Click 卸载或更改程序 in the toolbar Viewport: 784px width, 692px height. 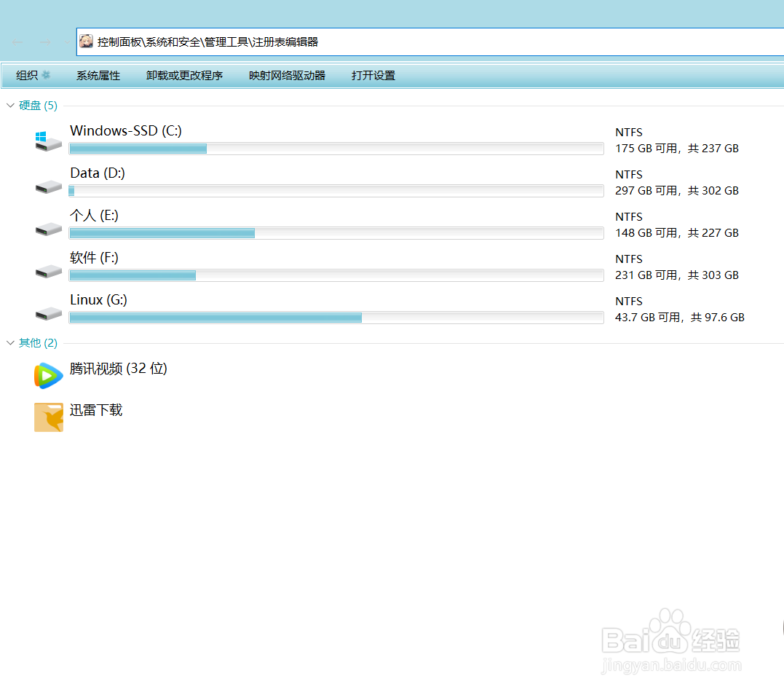point(184,76)
